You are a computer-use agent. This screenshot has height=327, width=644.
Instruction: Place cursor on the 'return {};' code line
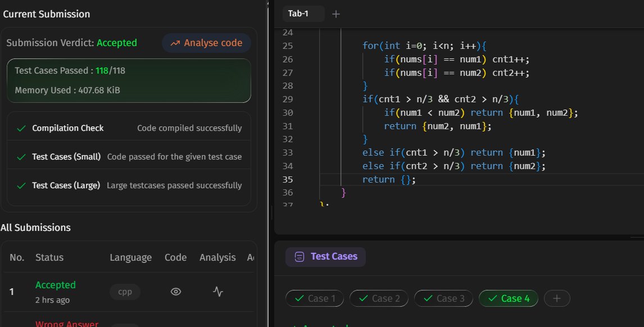(x=389, y=180)
